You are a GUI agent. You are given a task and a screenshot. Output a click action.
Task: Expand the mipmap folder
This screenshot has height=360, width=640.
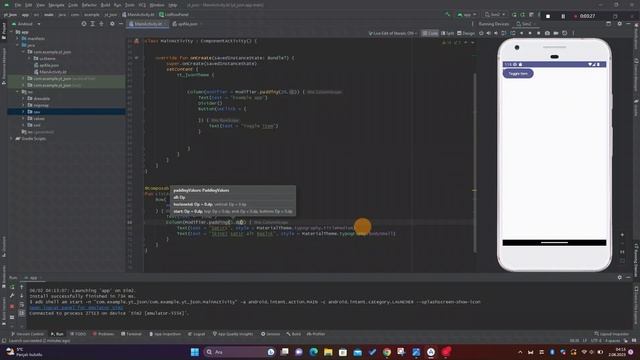pyautogui.click(x=24, y=105)
